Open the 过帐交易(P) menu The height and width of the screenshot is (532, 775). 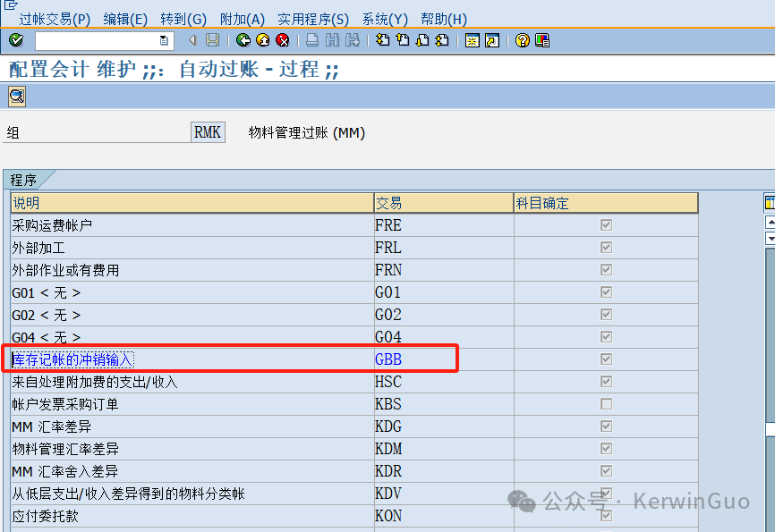click(x=55, y=20)
